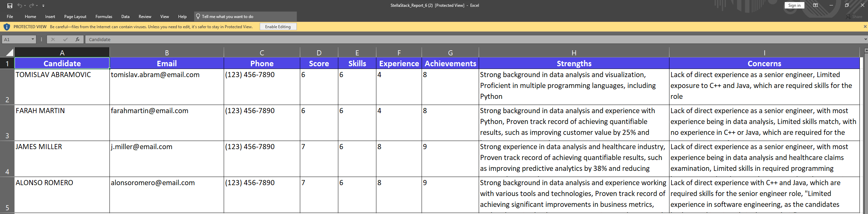Click the Enable Editing button
This screenshot has height=214, width=868.
(278, 27)
